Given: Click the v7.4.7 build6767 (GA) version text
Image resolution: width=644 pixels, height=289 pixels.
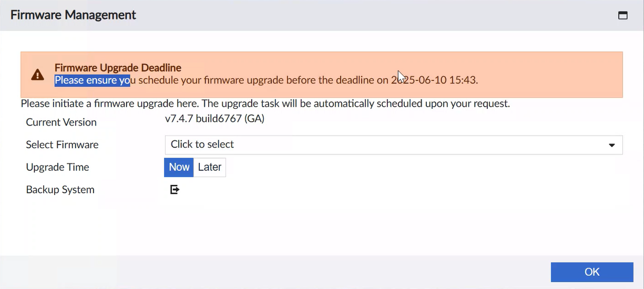Looking at the screenshot, I should click(214, 119).
